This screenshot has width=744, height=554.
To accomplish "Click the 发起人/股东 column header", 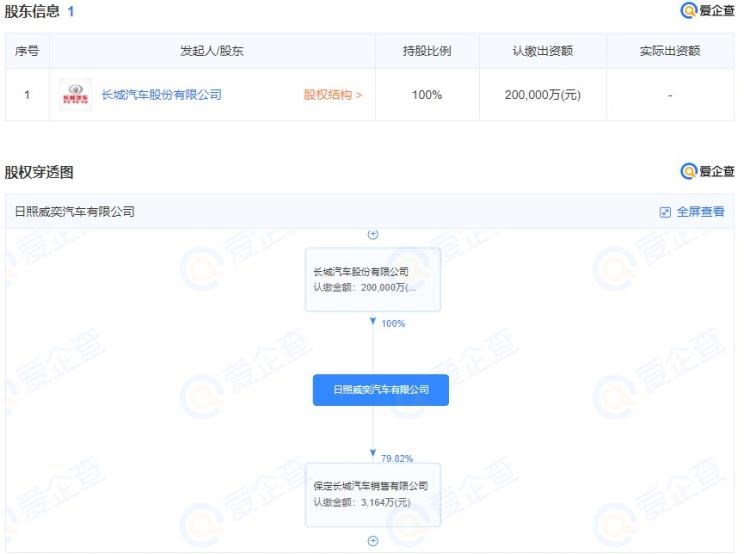I will click(212, 51).
